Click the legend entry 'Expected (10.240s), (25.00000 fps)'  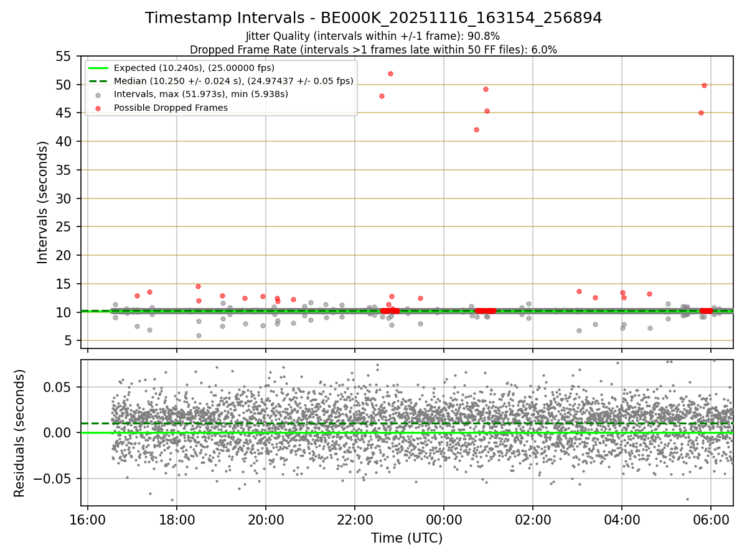194,68
